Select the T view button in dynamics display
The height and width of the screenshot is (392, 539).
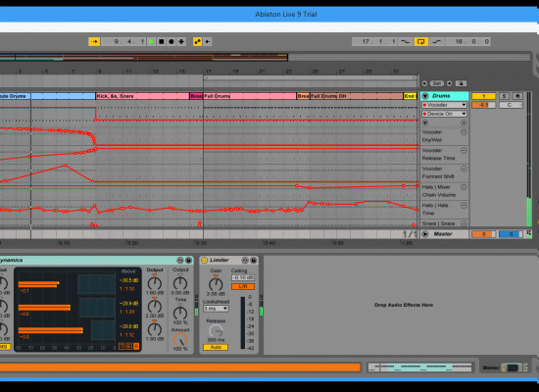click(122, 346)
